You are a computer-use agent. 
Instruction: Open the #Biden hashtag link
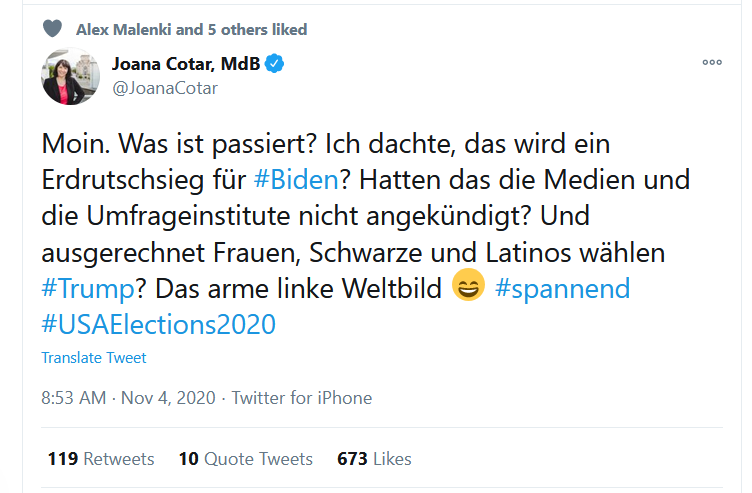pyautogui.click(x=294, y=180)
